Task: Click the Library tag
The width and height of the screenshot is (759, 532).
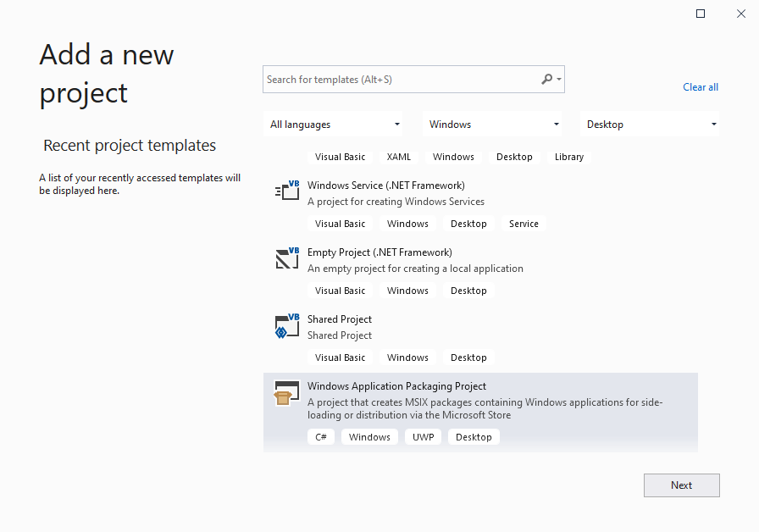Action: 568,157
